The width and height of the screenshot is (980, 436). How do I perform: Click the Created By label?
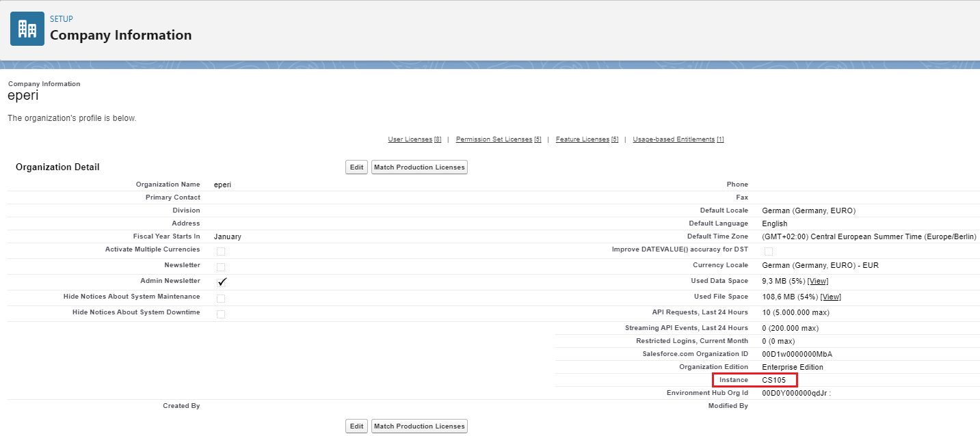click(x=181, y=406)
